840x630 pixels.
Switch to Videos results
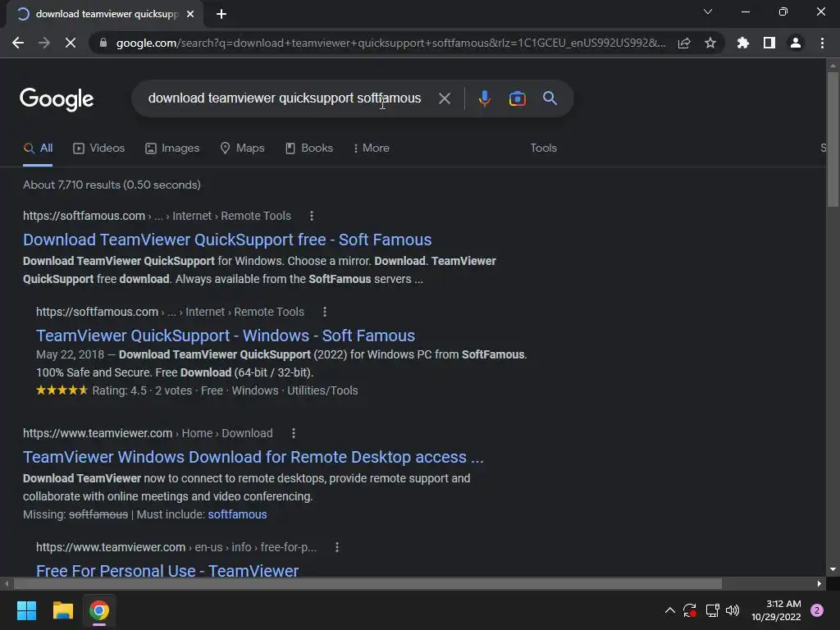pyautogui.click(x=98, y=148)
